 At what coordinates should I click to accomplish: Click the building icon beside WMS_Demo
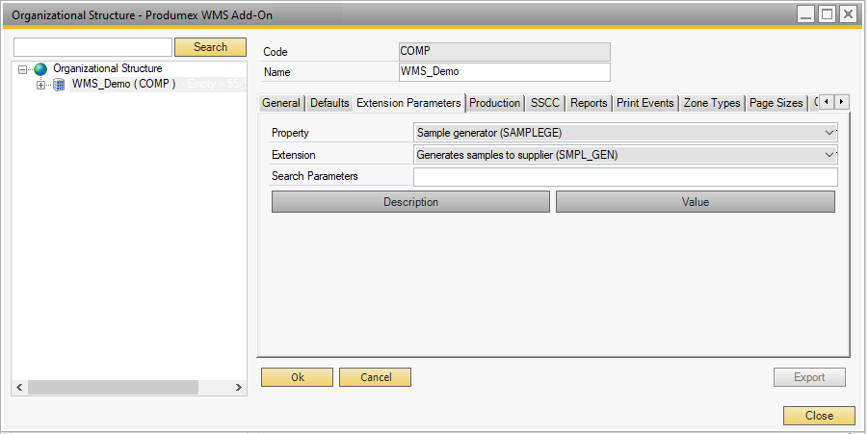[x=59, y=85]
